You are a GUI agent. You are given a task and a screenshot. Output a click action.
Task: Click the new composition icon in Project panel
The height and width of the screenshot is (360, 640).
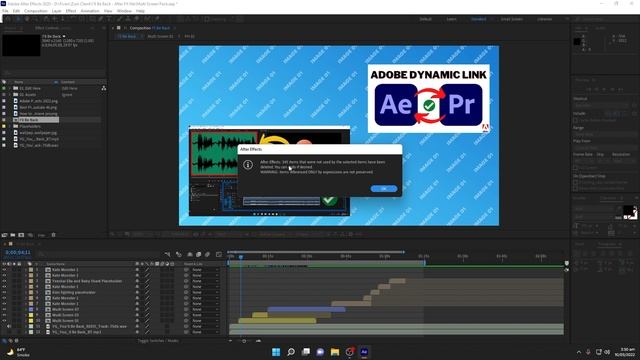(21, 235)
